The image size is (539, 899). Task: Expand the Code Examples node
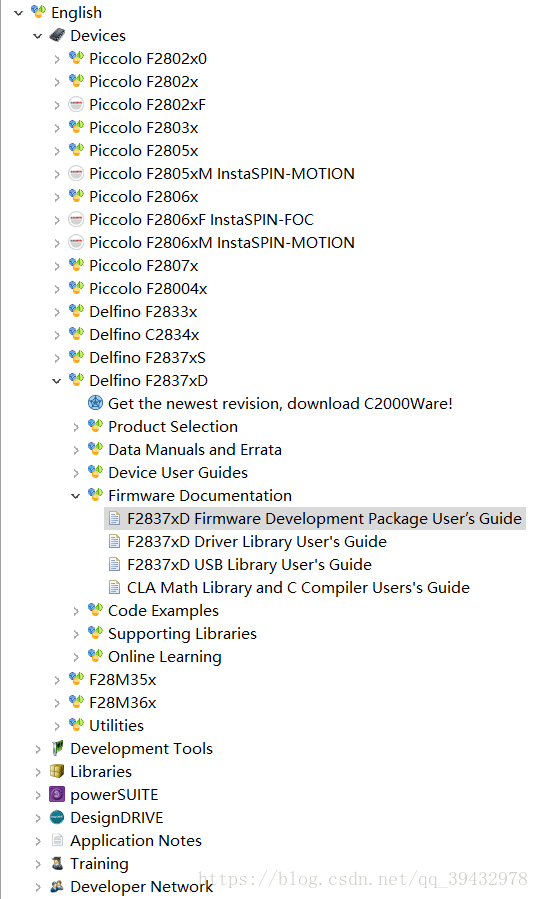pos(76,611)
